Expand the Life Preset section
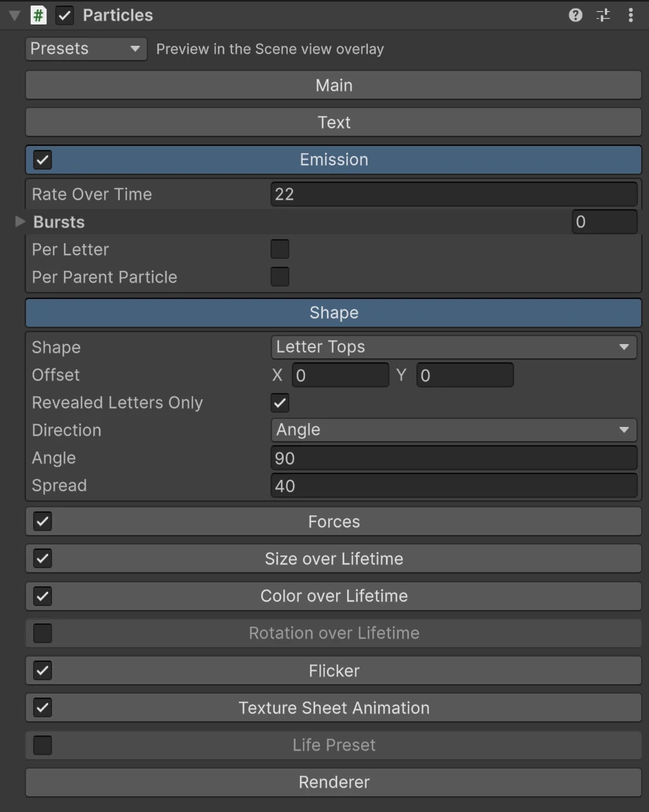649x812 pixels. (x=334, y=745)
